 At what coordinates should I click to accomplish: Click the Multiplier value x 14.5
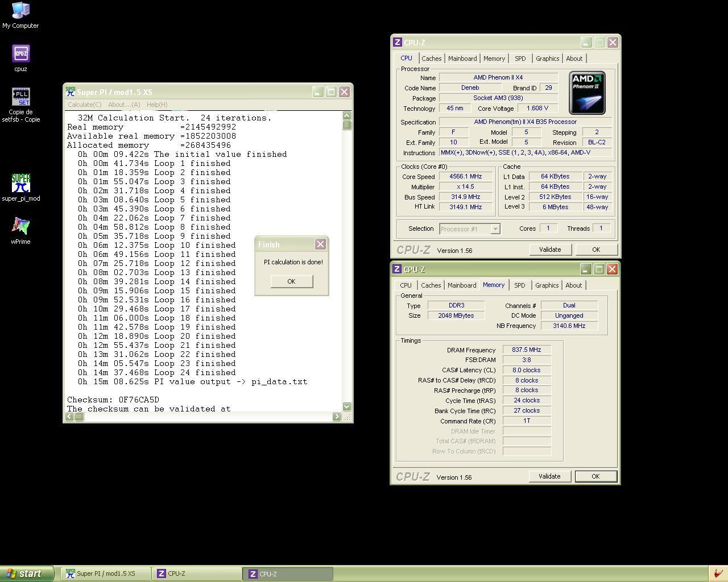pyautogui.click(x=465, y=186)
